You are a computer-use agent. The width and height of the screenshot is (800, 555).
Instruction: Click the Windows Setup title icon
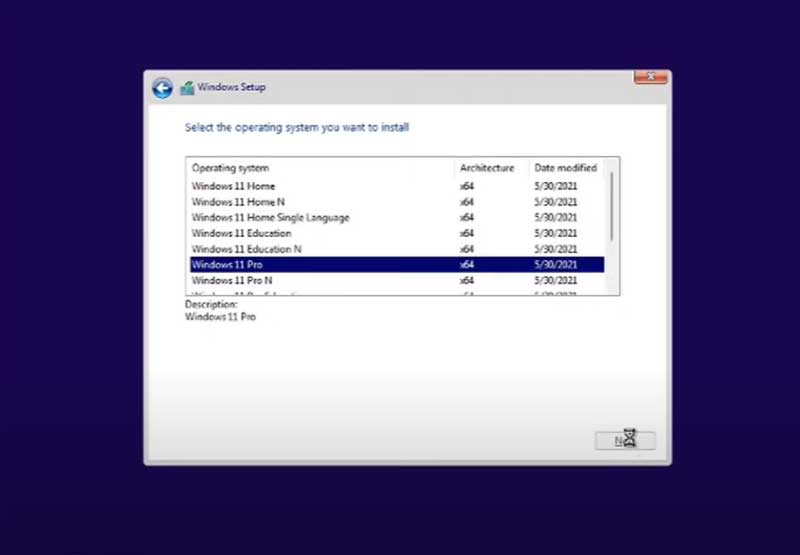coord(187,88)
